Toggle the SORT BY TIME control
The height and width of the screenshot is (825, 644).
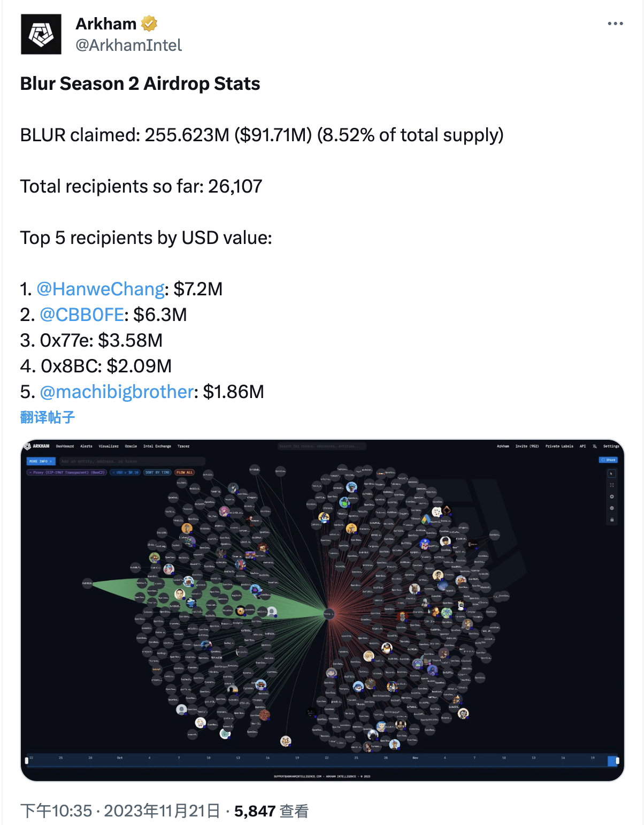click(x=157, y=471)
